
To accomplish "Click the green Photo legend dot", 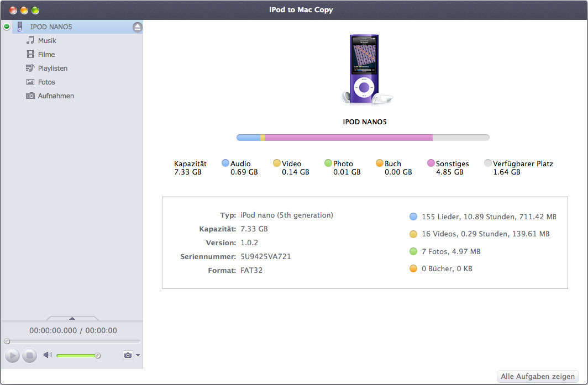I will click(x=328, y=163).
